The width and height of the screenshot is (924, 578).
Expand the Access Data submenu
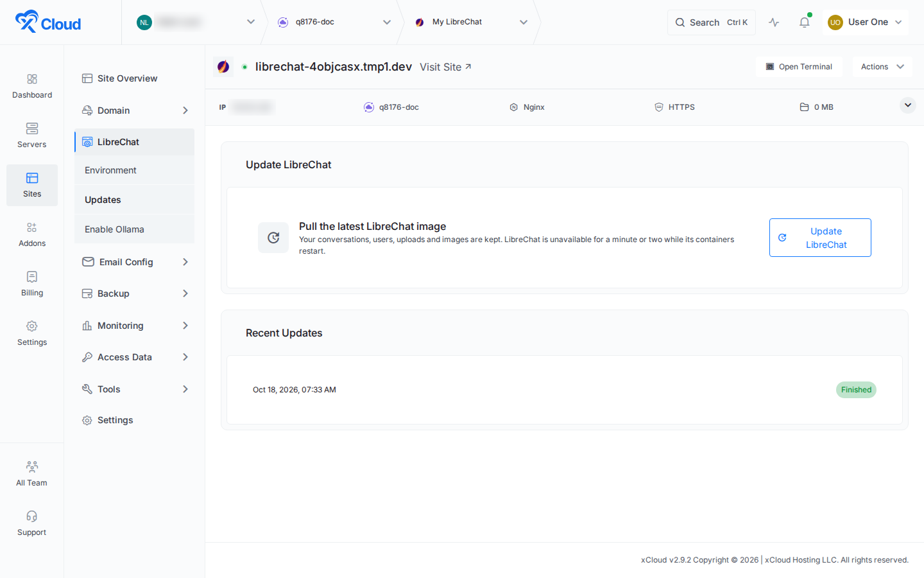coord(185,357)
